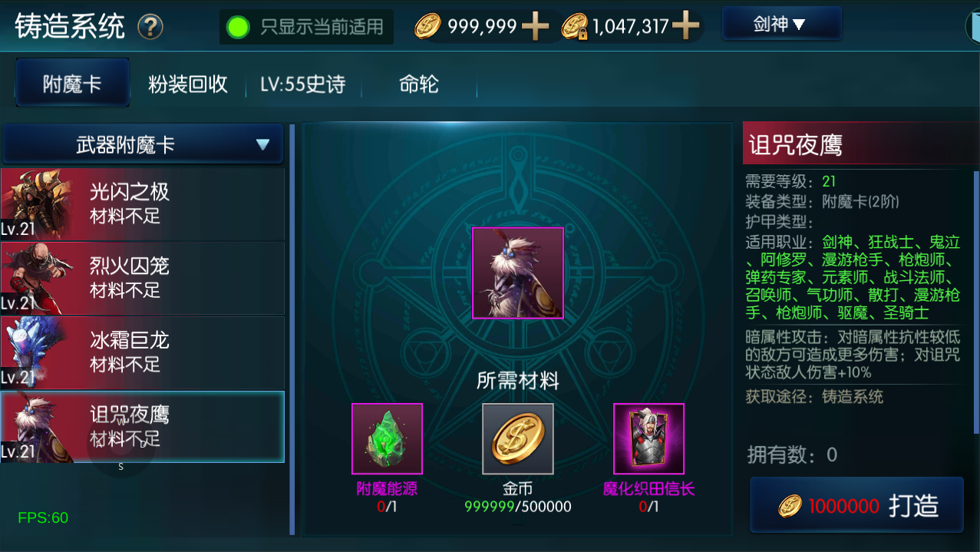Viewport: 980px width, 552px height.
Task: Open the help question mark icon
Action: pyautogui.click(x=150, y=28)
